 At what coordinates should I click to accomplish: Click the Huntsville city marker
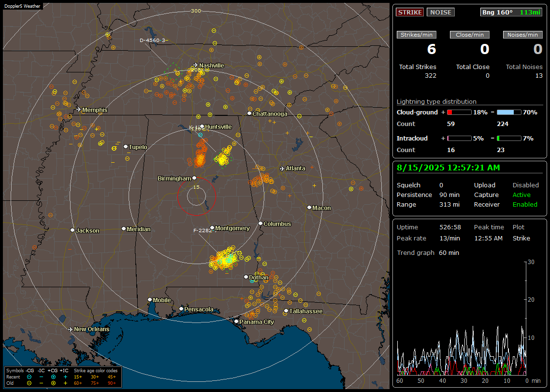click(202, 126)
